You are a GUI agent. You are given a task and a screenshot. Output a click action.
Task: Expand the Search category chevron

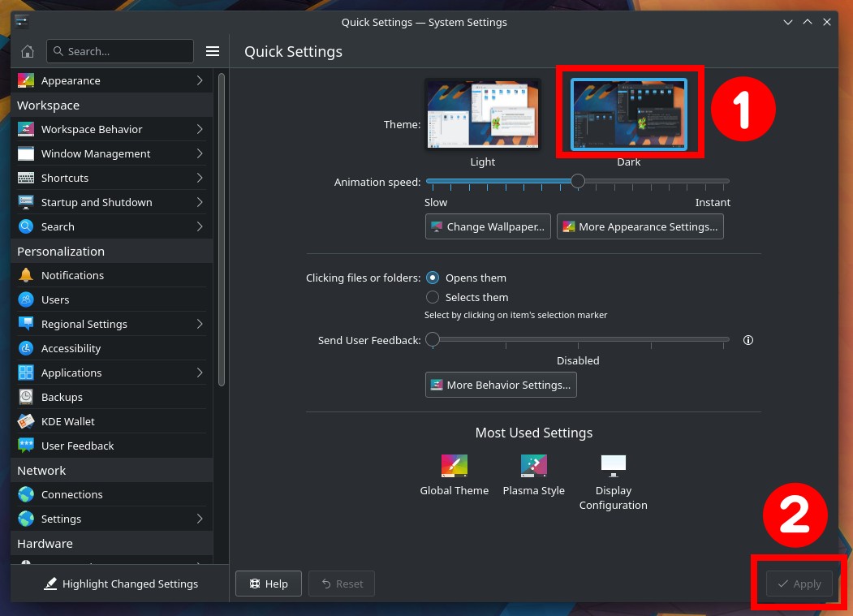[200, 226]
